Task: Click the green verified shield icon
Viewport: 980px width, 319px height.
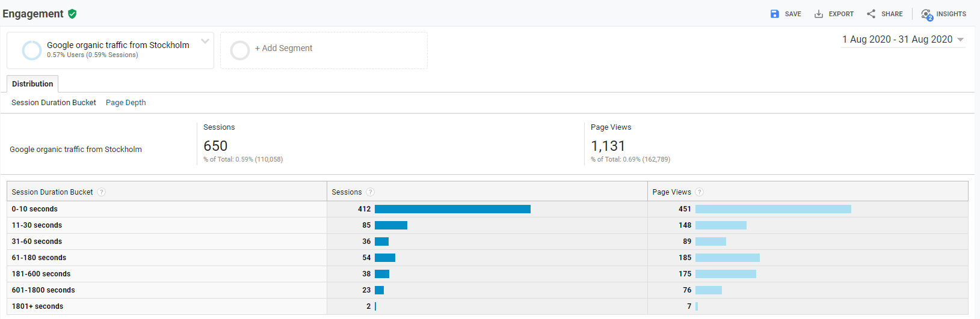Action: (72, 14)
